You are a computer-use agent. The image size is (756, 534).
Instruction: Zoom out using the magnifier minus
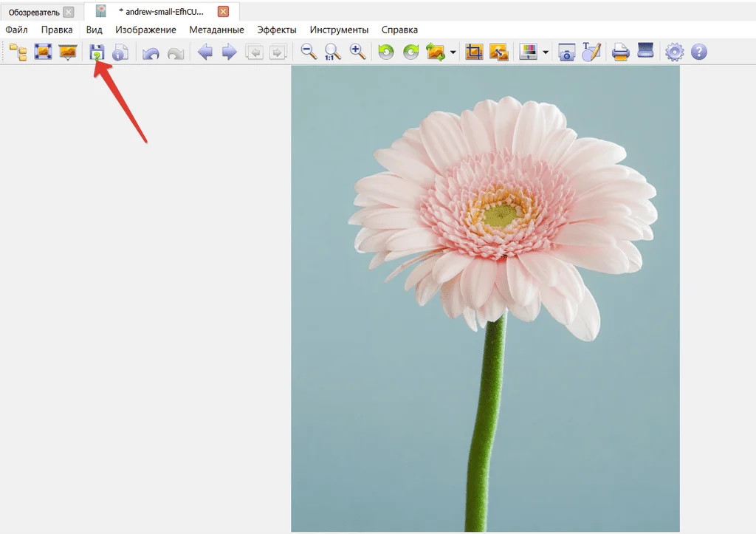[309, 52]
